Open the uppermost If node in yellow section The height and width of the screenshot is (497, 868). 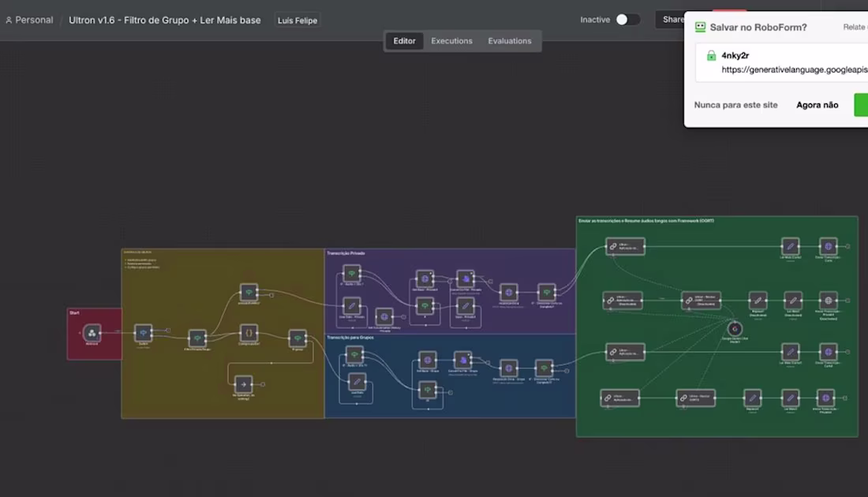(x=249, y=292)
